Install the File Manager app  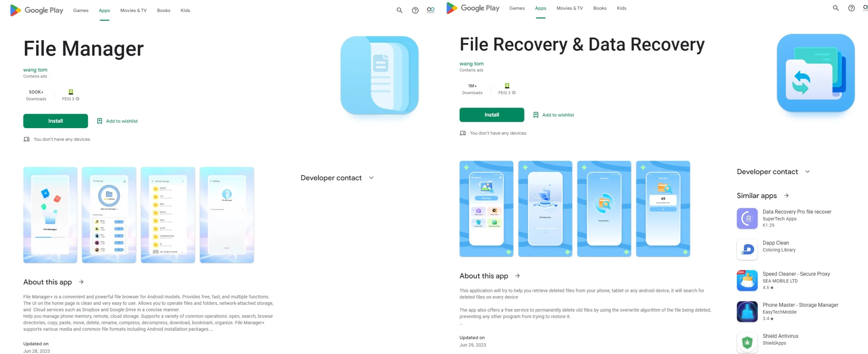click(55, 121)
